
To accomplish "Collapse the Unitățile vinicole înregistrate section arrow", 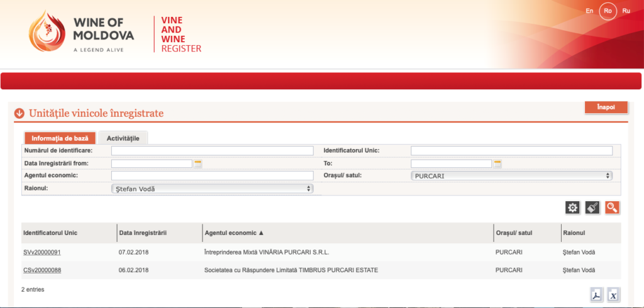I will click(19, 114).
